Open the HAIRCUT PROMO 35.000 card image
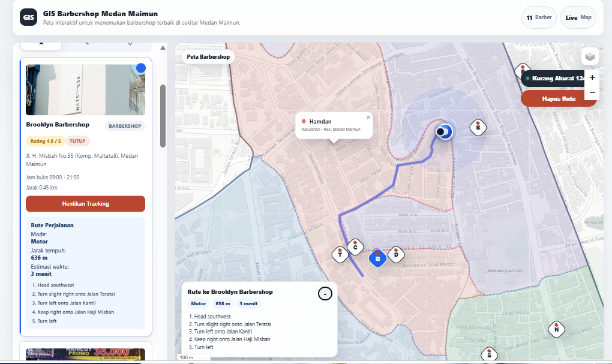This screenshot has width=612, height=364. pyautogui.click(x=85, y=354)
